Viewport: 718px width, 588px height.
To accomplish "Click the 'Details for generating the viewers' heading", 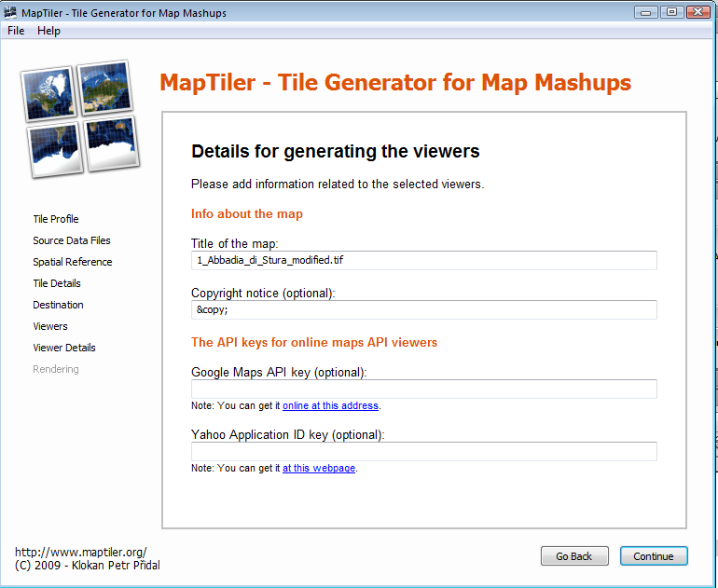I will coord(335,152).
